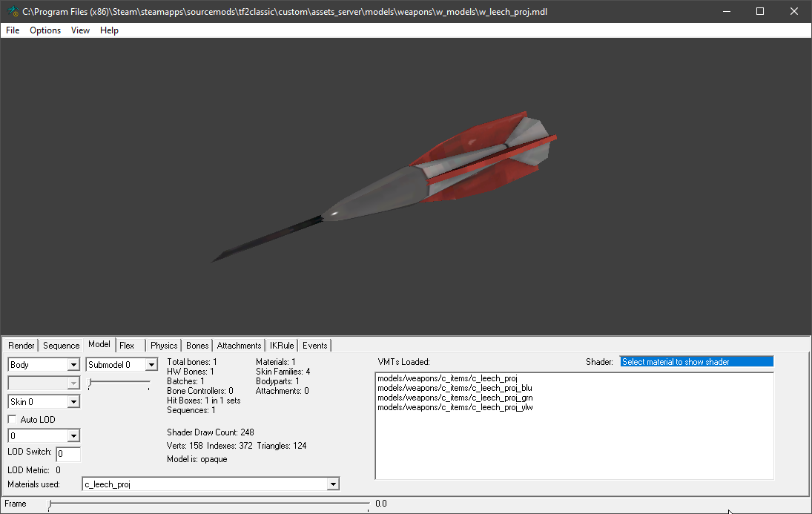Switch to the Sequence tab
This screenshot has height=514, width=812.
[61, 346]
